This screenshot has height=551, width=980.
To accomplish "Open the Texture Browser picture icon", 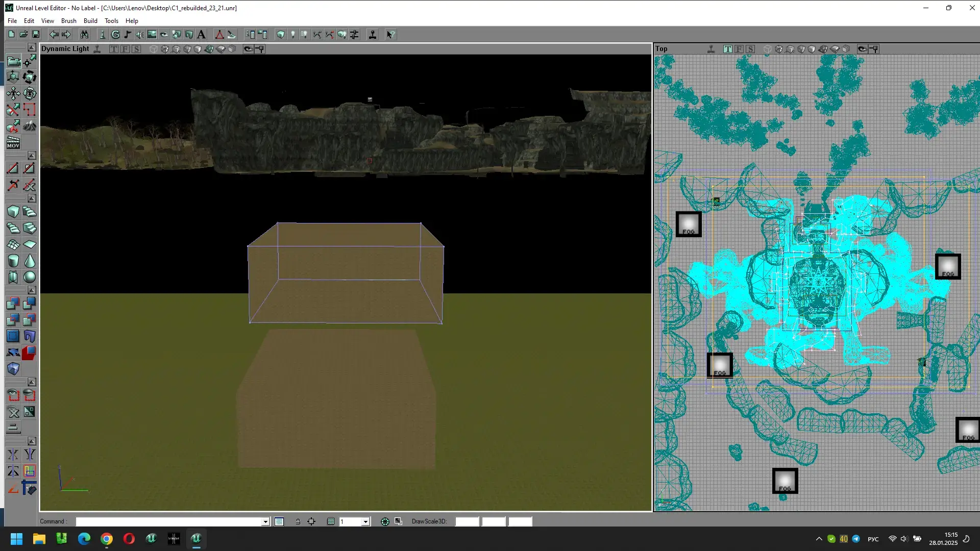I will pos(152,34).
